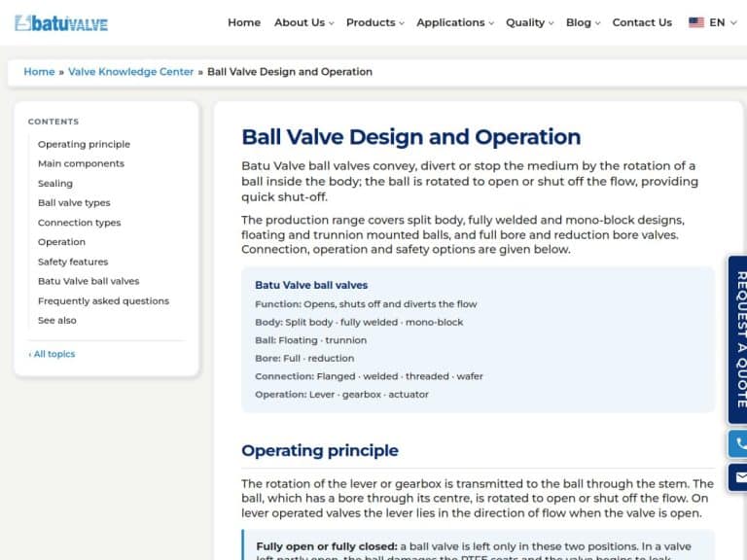Click the 'Operation: Lever · gearbox' line
Screen dimensions: 747x560
tap(341, 395)
